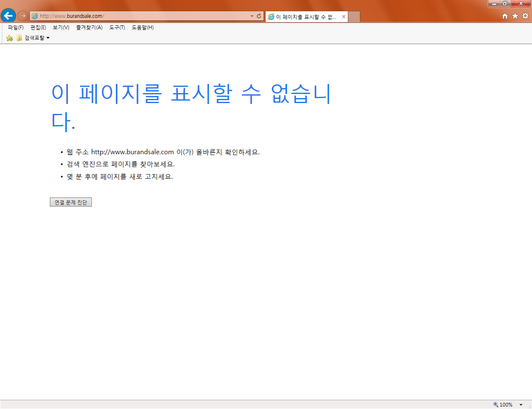Restore down the browser window
This screenshot has width=532, height=409.
(x=505, y=4)
